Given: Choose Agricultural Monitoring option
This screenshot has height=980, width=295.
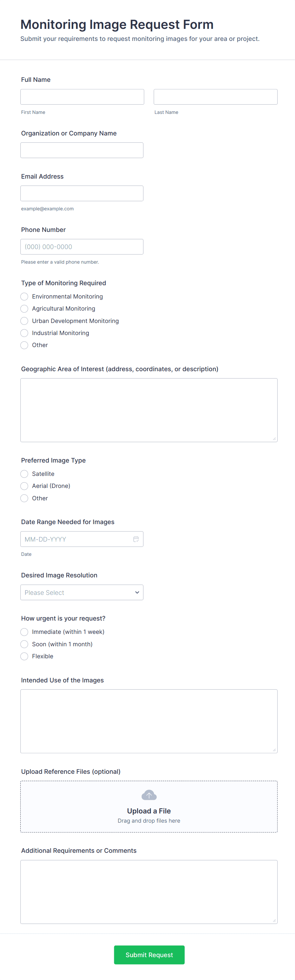Looking at the screenshot, I should point(24,309).
